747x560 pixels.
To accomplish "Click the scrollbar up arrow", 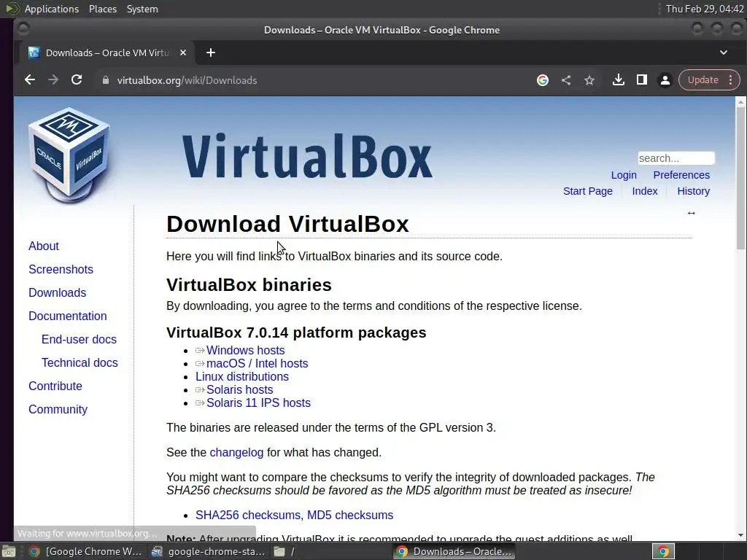I will (x=740, y=101).
